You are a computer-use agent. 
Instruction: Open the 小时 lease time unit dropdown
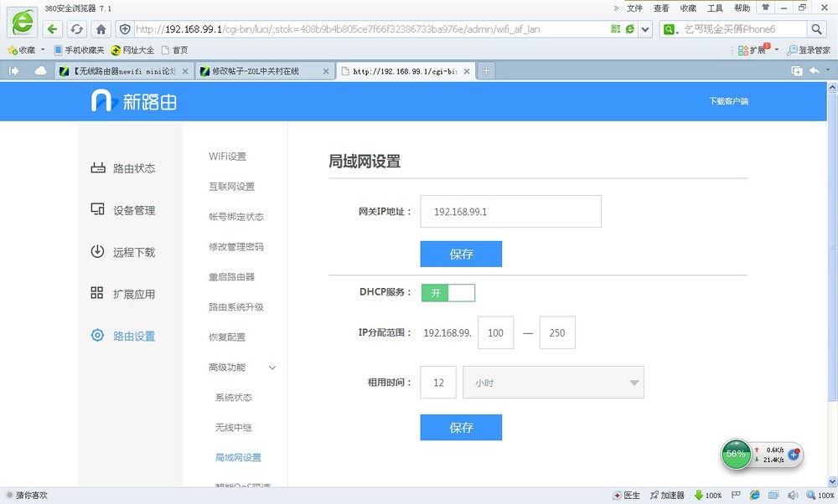pos(553,383)
